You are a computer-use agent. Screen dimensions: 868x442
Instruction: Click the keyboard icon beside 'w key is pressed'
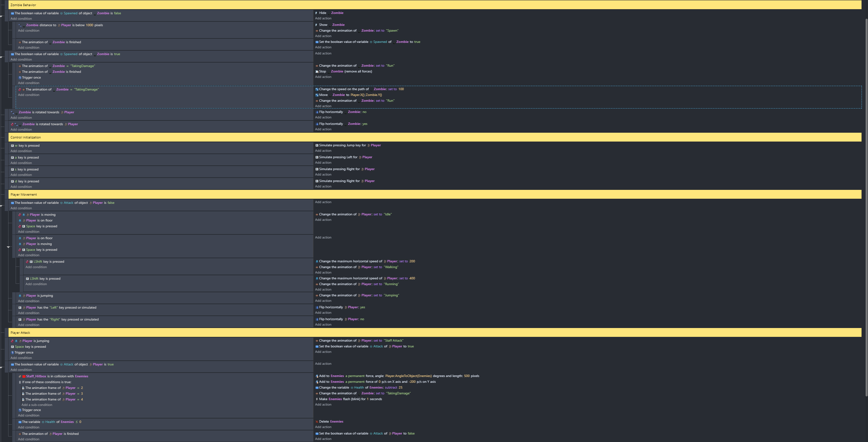(12, 146)
